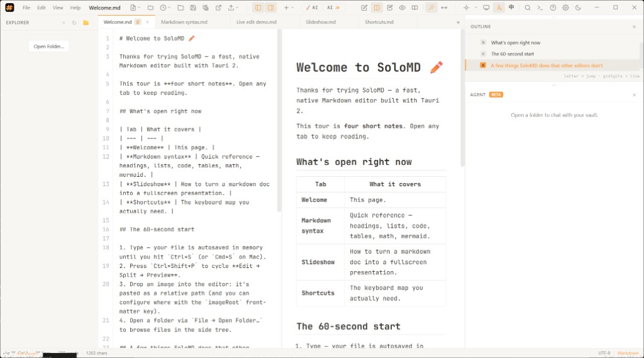
Task: Click the editor pane vertical scrollbar
Action: 279,120
